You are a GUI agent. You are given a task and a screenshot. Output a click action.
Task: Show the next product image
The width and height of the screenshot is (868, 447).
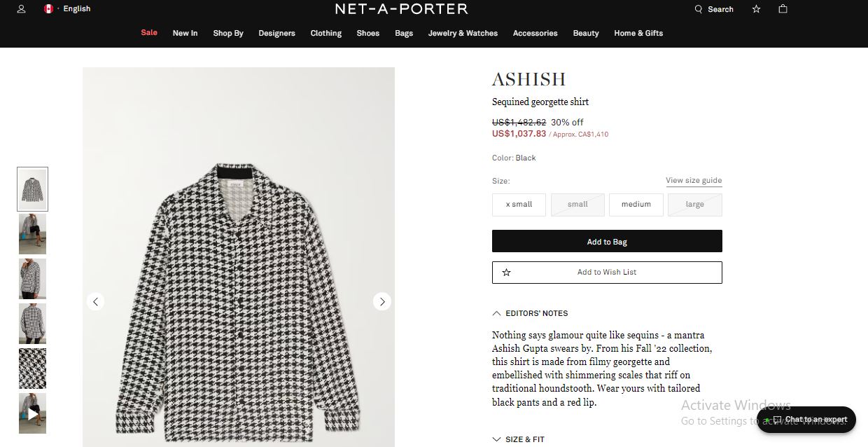(381, 301)
